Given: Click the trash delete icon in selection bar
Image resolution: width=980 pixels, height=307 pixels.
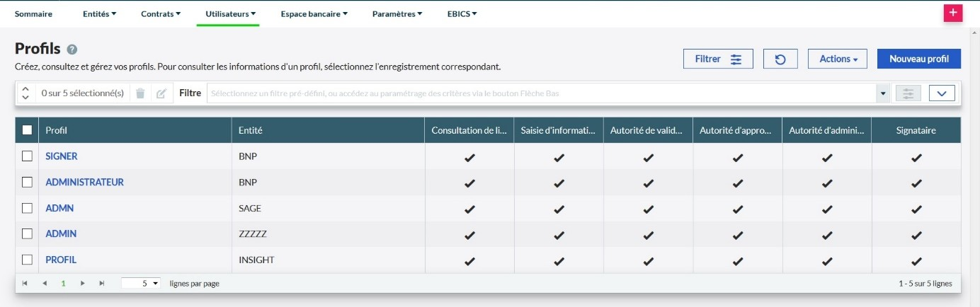Looking at the screenshot, I should [140, 93].
